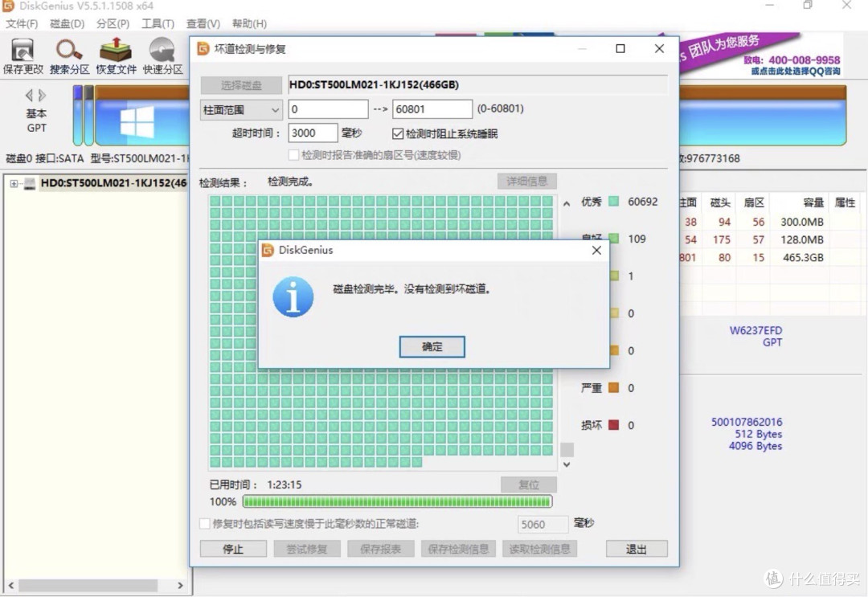Open the Disk (磁盘) menu
The height and width of the screenshot is (597, 868).
pos(68,24)
